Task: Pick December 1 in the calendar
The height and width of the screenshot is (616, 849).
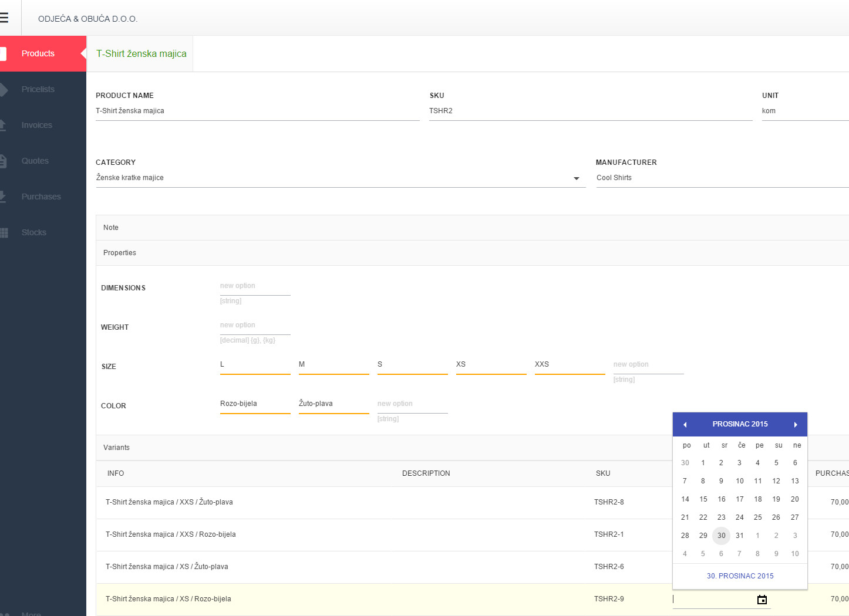Action: 703,463
